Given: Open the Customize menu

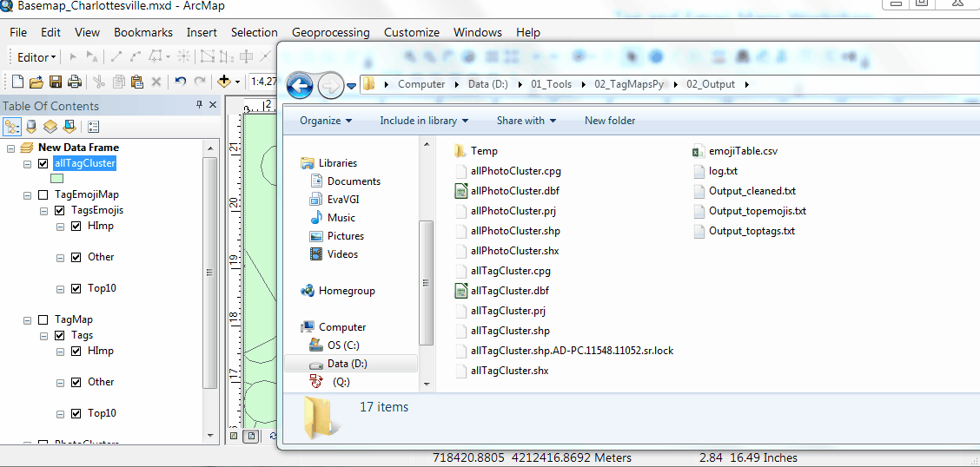Looking at the screenshot, I should 411,32.
